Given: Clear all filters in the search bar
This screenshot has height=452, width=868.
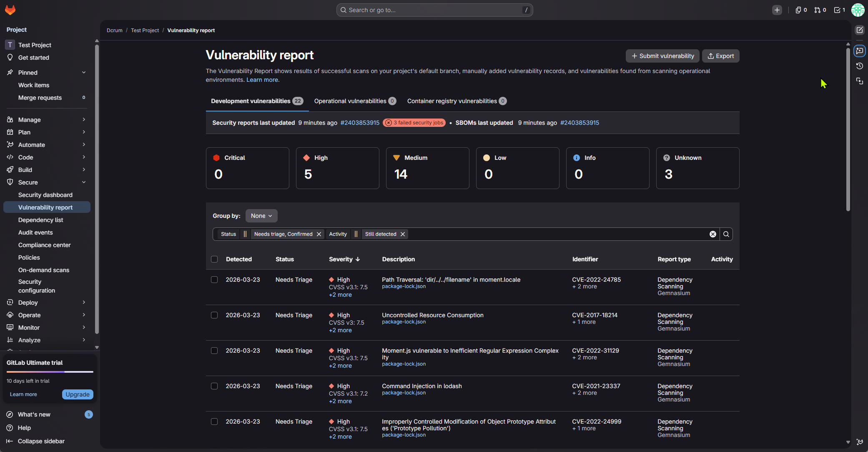Looking at the screenshot, I should point(713,234).
